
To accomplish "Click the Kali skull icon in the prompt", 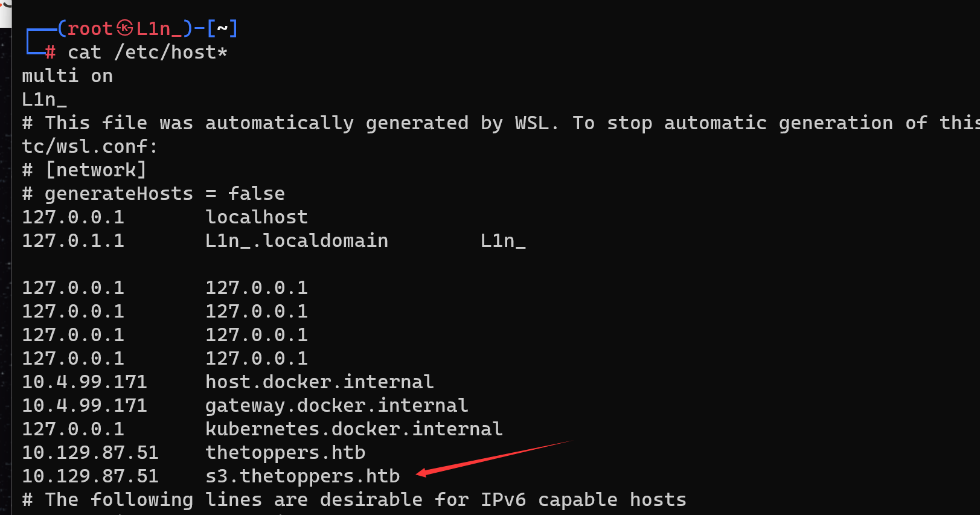I will tap(124, 28).
